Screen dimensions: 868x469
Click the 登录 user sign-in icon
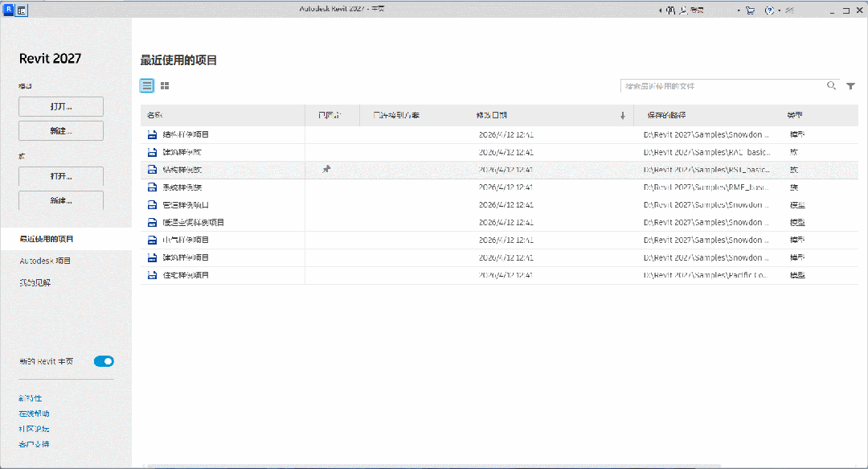click(684, 10)
